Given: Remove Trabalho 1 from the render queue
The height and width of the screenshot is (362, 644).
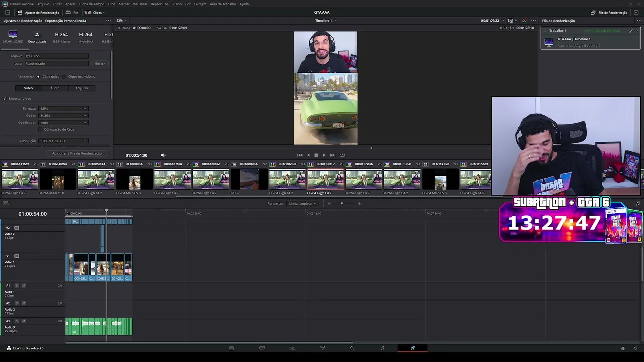Looking at the screenshot, I should coord(637,31).
